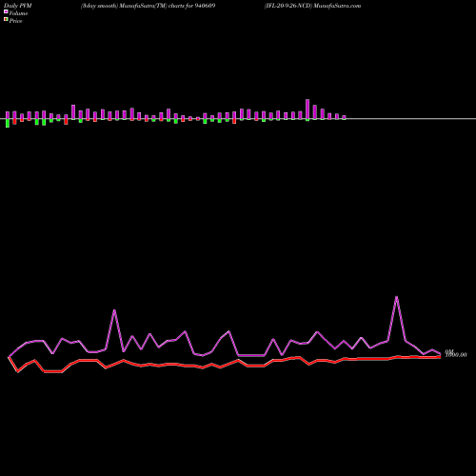Click the '(3day smooth) MunafaSutra(TM) charts for 940609' heading
The width and height of the screenshot is (476, 476).
click(x=148, y=6)
